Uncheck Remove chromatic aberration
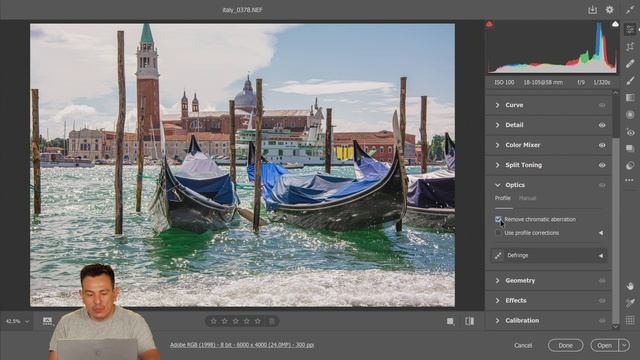Image resolution: width=640 pixels, height=360 pixels. (x=498, y=220)
